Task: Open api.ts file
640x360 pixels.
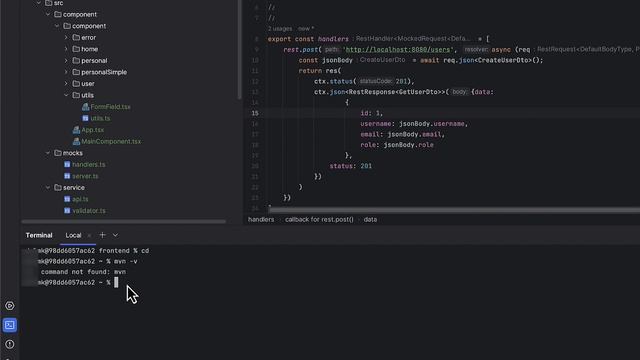Action: point(80,199)
